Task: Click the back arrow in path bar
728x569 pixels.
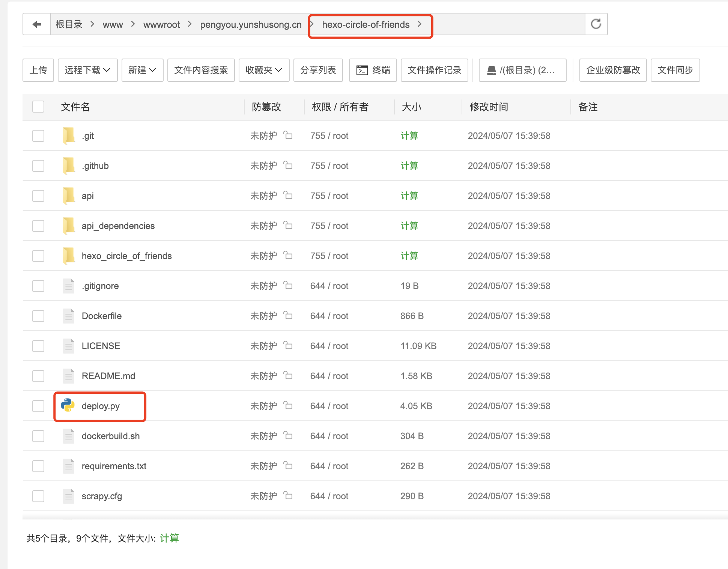Action: click(37, 24)
